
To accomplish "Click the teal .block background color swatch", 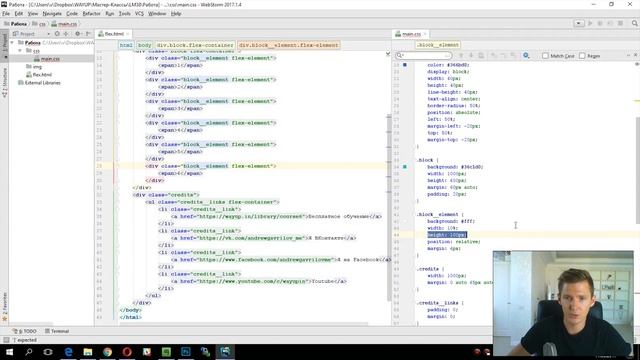I will tap(404, 167).
